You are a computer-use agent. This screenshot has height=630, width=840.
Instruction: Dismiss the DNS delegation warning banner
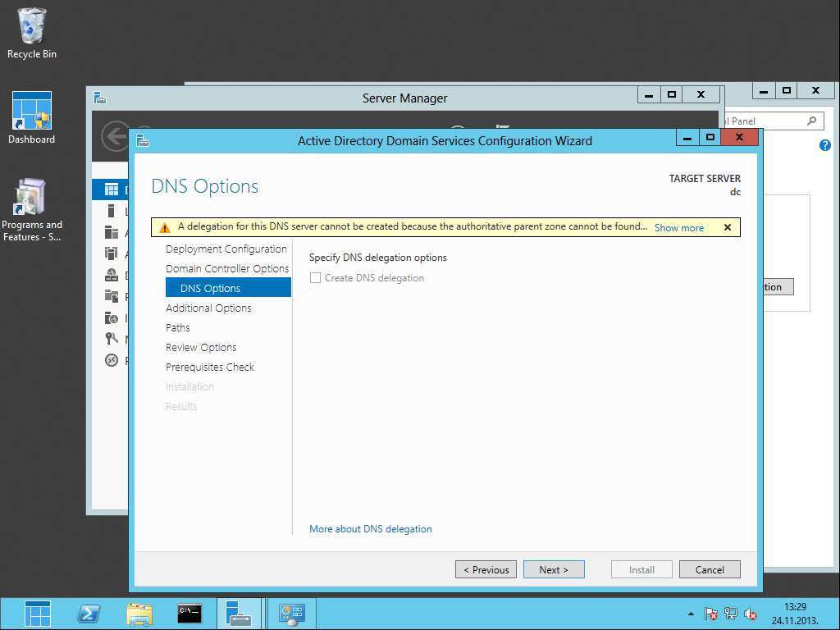[x=728, y=227]
